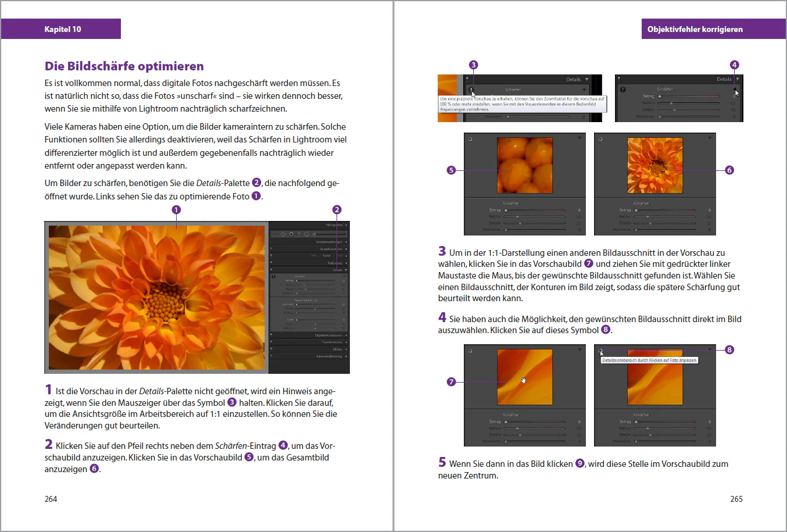Expand the Histogramm panel
The image size is (787, 532).
(x=346, y=225)
